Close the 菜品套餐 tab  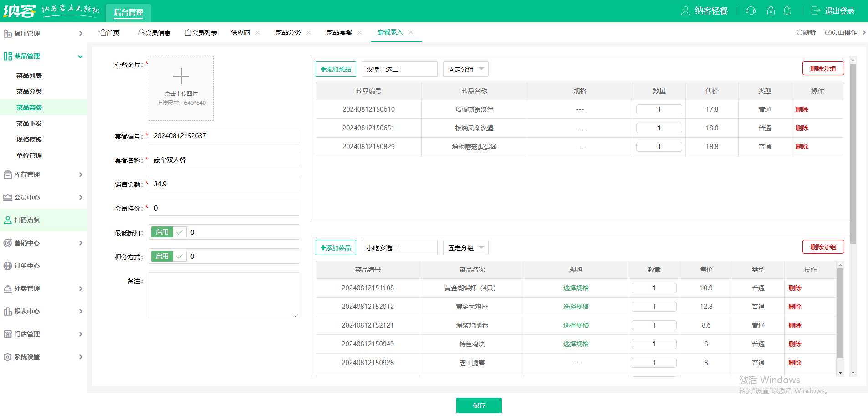click(360, 33)
